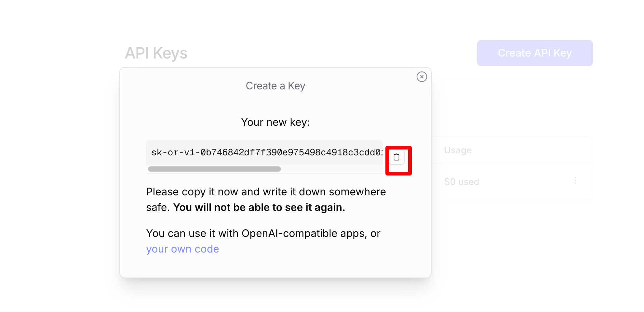Click the dimmed backdrop below the dialog
Image resolution: width=644 pixels, height=312 pixels.
[x=275, y=296]
